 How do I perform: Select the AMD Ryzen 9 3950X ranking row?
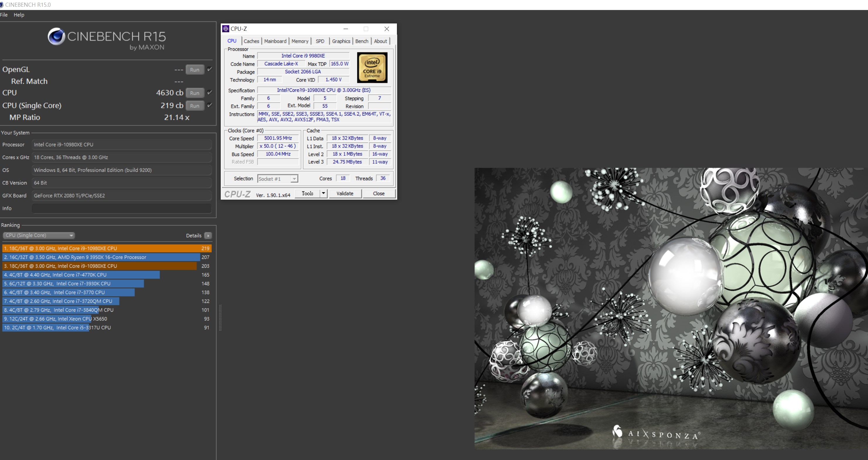point(107,257)
